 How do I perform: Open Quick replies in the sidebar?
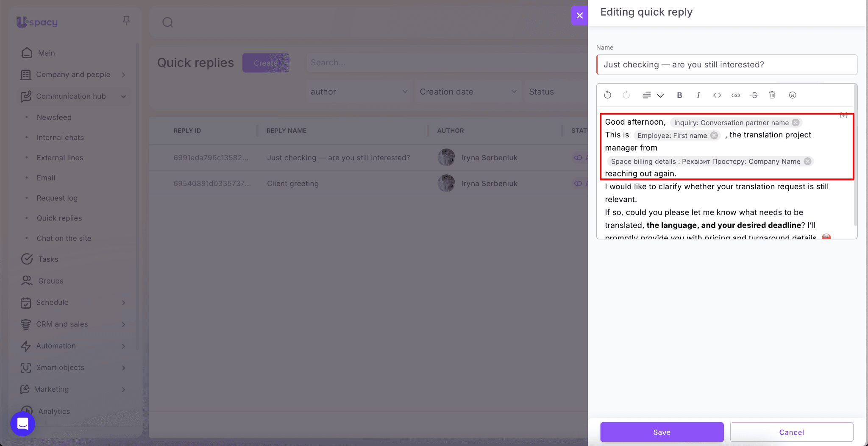59,218
